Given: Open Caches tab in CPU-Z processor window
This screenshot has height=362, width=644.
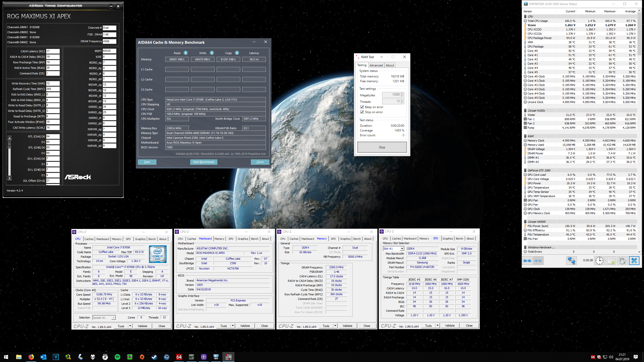Looking at the screenshot, I should pyautogui.click(x=89, y=239).
